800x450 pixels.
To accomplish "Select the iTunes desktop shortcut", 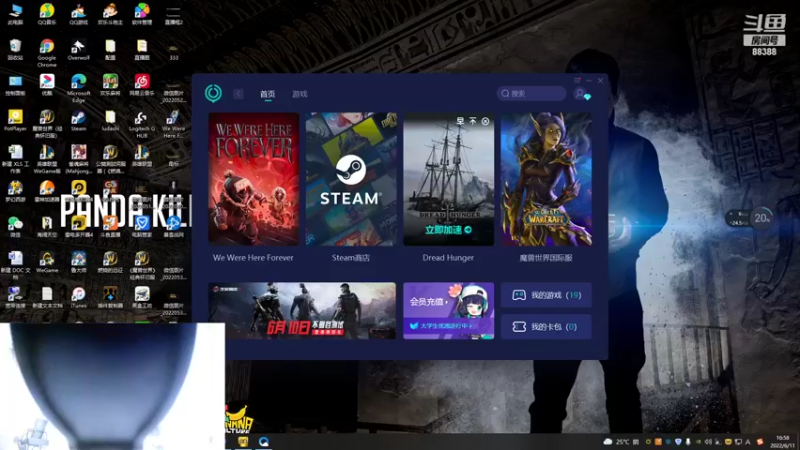I will tap(79, 297).
